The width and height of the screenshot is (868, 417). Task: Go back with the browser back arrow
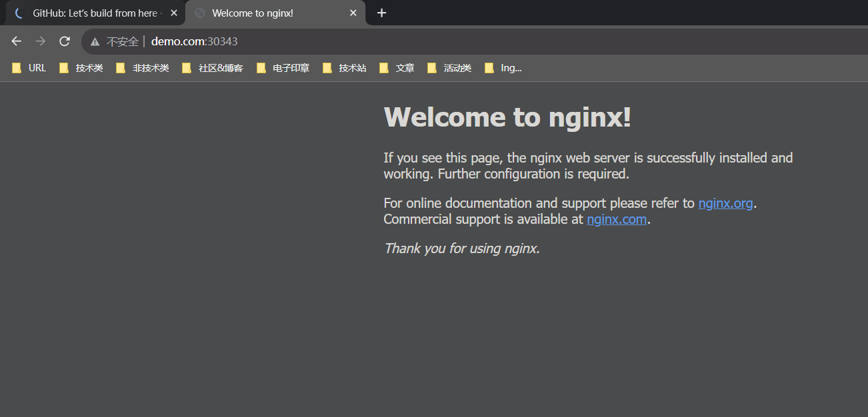[17, 41]
